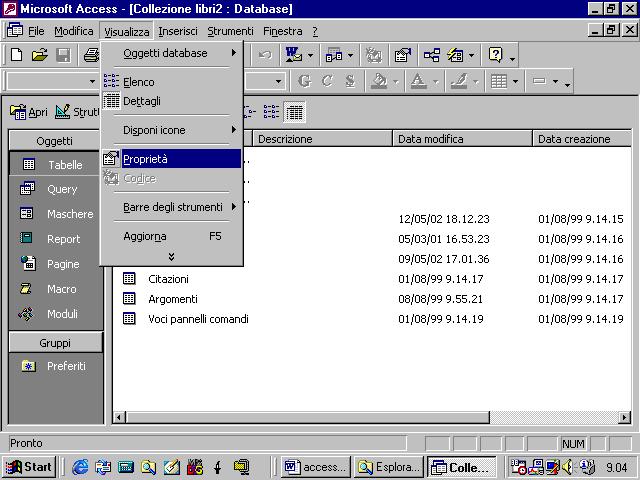This screenshot has width=640, height=480.
Task: Click the Open folder toolbar icon
Action: point(40,55)
